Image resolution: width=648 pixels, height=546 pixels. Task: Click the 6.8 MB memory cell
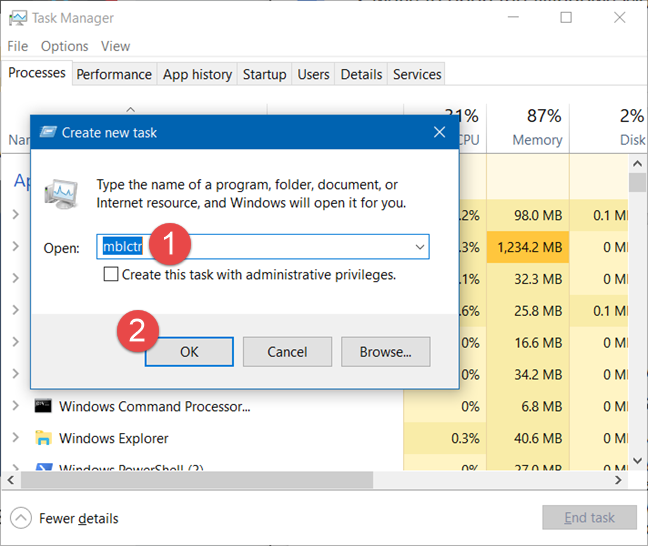click(528, 406)
